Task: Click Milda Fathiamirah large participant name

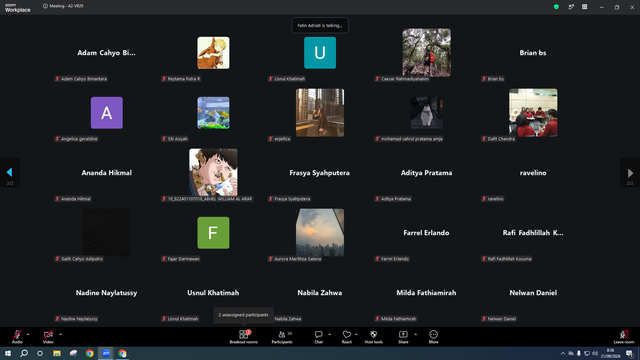Action: [427, 293]
